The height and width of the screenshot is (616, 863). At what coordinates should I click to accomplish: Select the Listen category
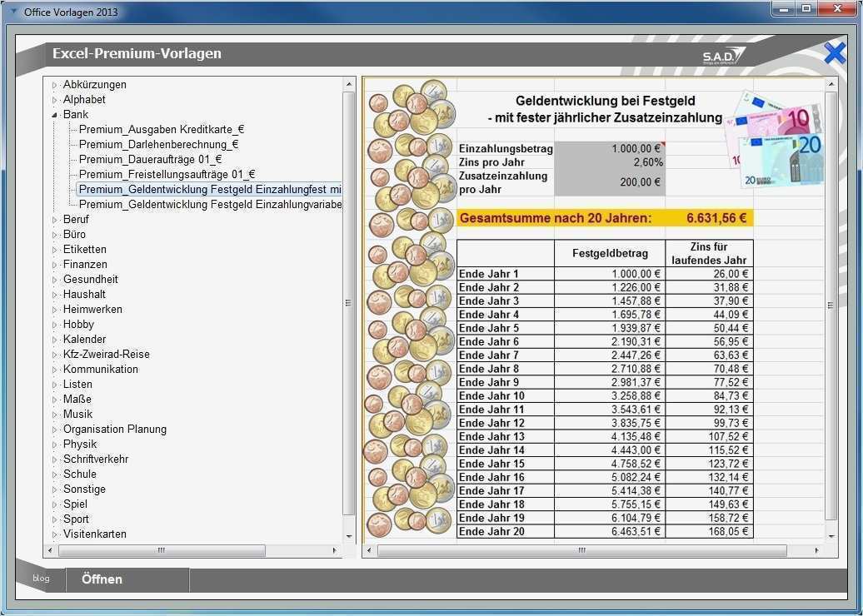pyautogui.click(x=77, y=384)
